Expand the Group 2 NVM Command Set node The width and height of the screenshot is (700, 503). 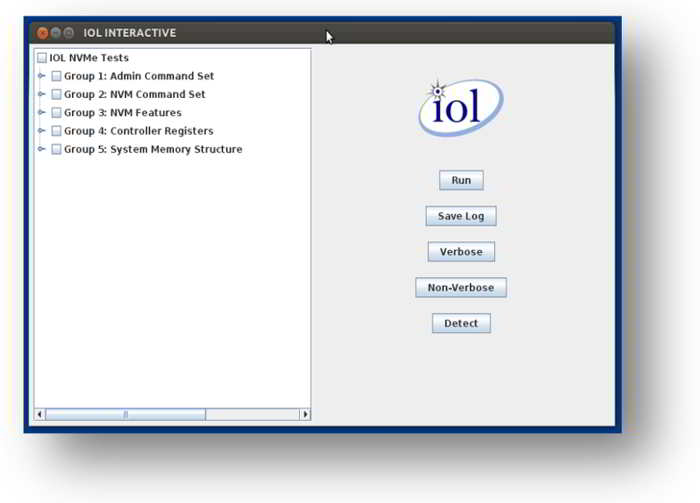pos(42,94)
